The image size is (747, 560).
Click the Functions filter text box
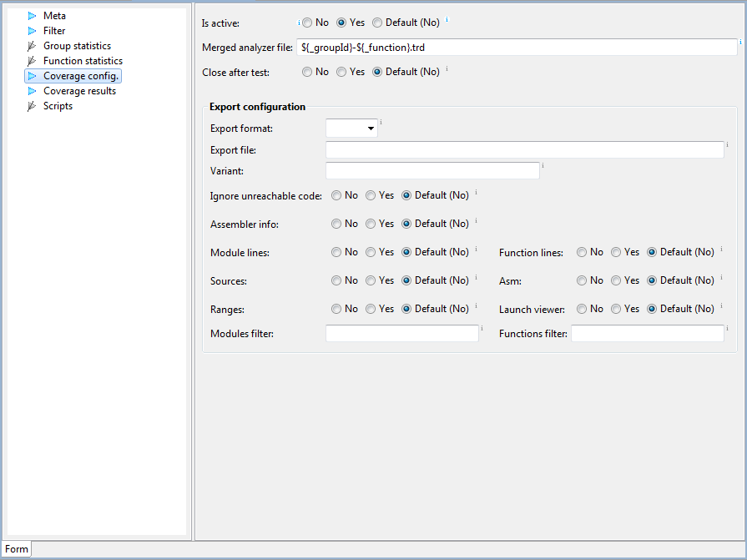648,333
